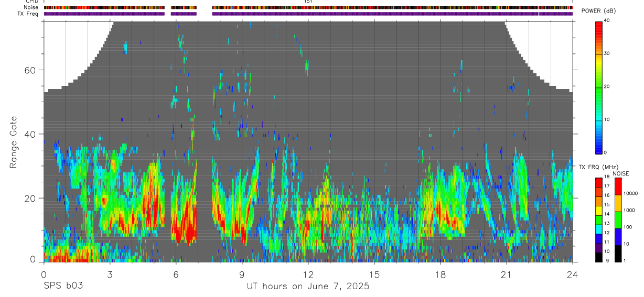Screen dimensions: 644x297
Task: Click the CPID value 151 above the plot
Action: tap(308, 2)
